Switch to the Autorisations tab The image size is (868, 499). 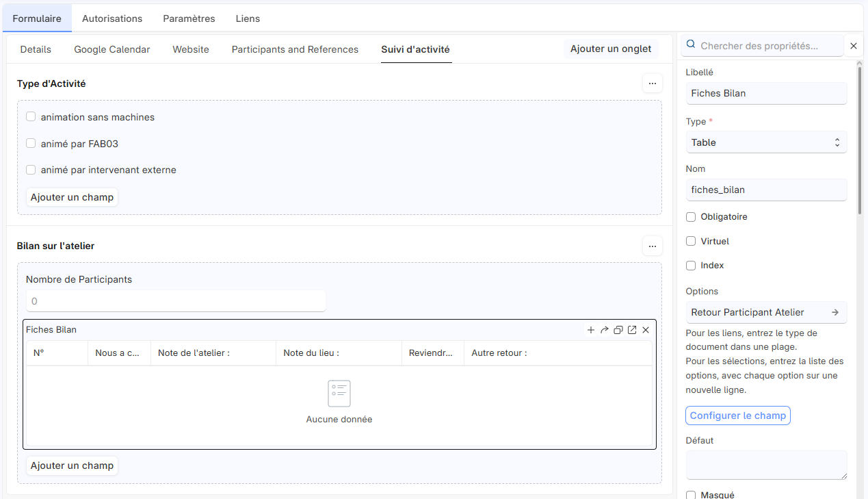coord(112,18)
